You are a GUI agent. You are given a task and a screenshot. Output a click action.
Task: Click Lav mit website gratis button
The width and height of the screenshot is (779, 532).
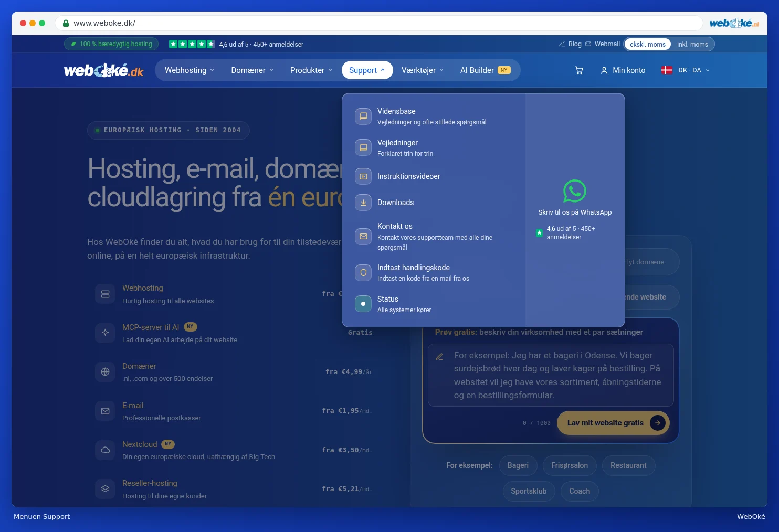tap(613, 423)
